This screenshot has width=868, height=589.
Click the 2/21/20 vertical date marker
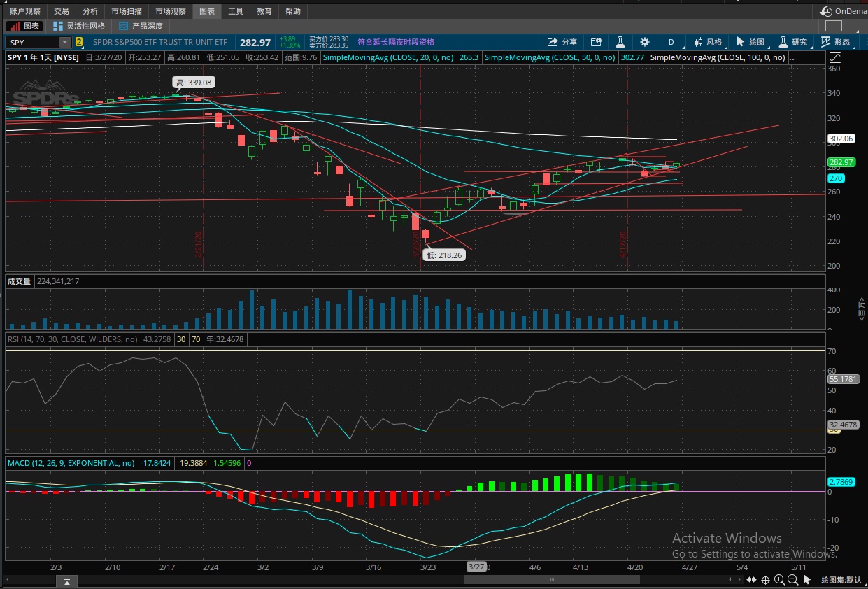pyautogui.click(x=199, y=246)
